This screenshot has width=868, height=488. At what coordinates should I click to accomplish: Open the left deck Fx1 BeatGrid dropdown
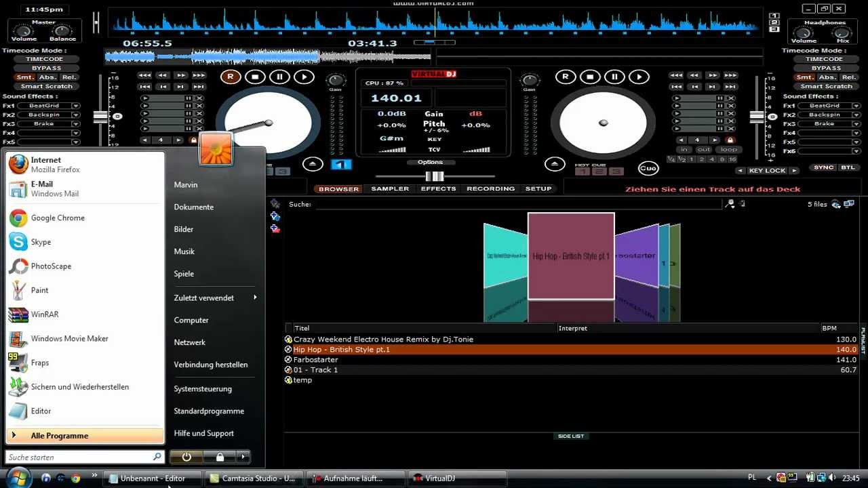76,106
